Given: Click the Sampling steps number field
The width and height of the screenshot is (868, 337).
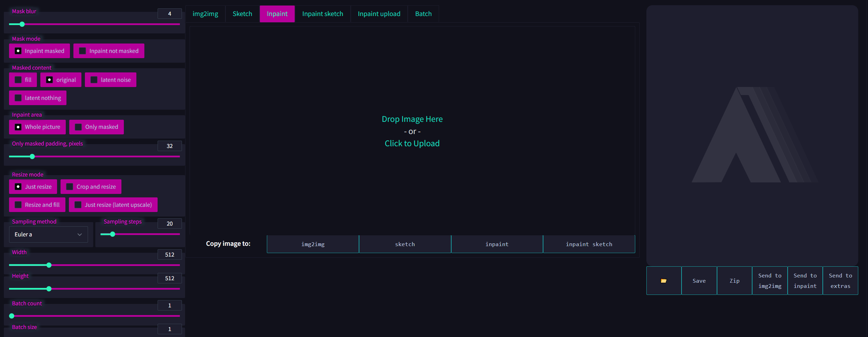Looking at the screenshot, I should [170, 224].
